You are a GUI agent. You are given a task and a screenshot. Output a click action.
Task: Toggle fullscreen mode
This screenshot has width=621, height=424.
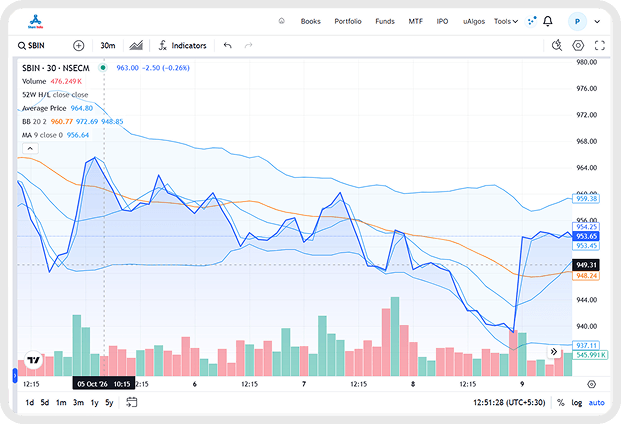point(600,46)
